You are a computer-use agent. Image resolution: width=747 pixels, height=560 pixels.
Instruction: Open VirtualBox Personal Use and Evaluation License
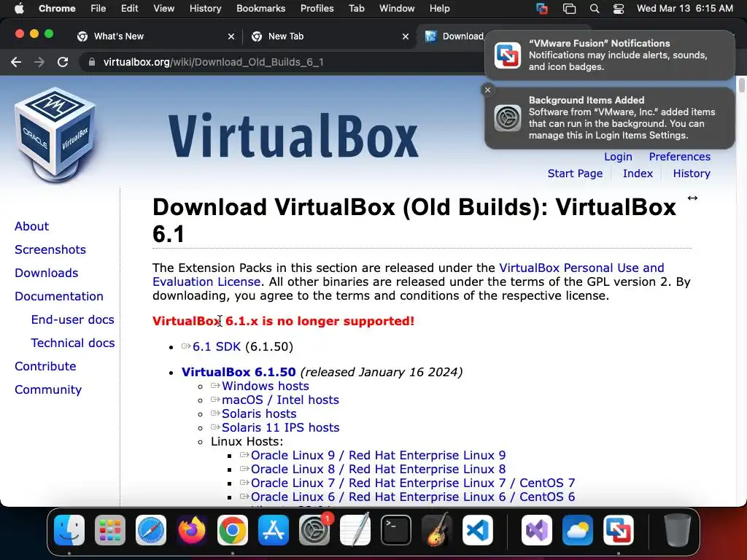[x=581, y=268]
